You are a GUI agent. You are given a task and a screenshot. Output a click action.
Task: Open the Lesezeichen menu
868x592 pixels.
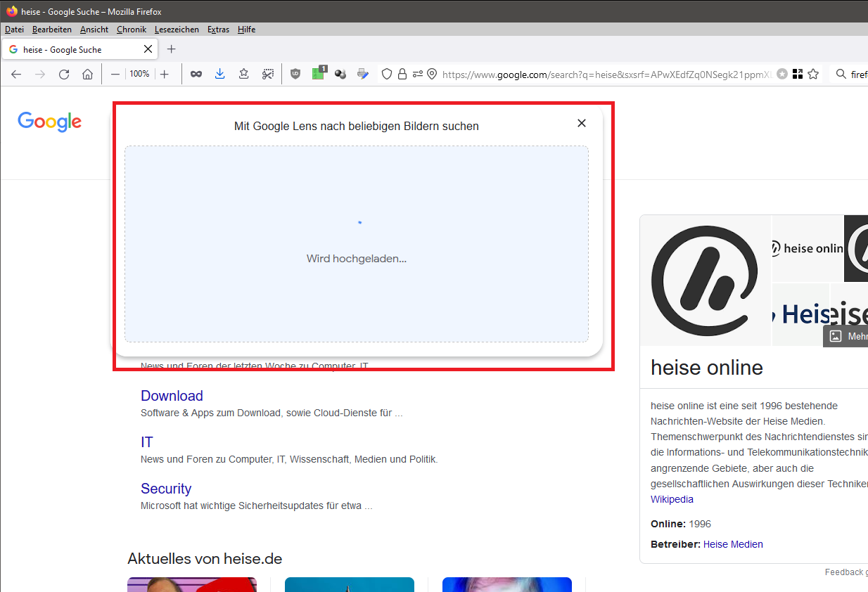177,30
